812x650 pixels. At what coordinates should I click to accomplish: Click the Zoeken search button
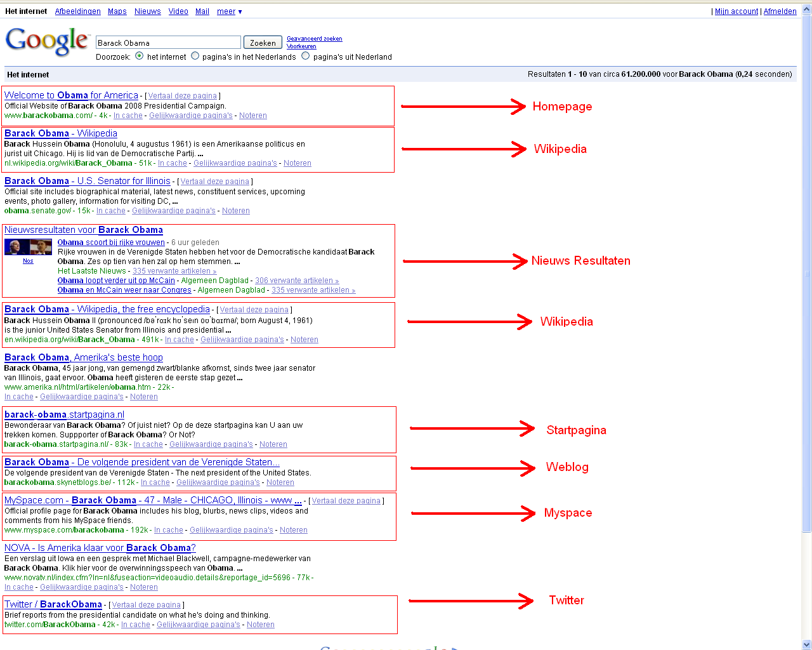pos(263,43)
